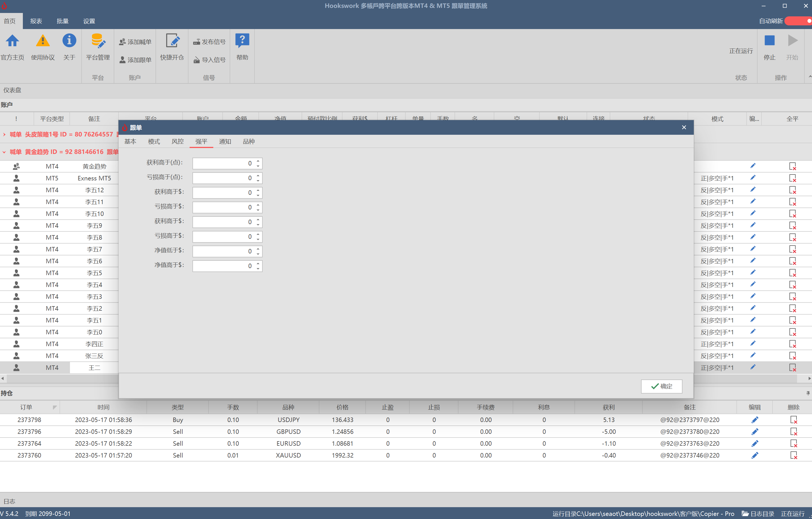The height and width of the screenshot is (519, 812).
Task: Click 添加跟单 in the ribbon
Action: click(x=135, y=60)
